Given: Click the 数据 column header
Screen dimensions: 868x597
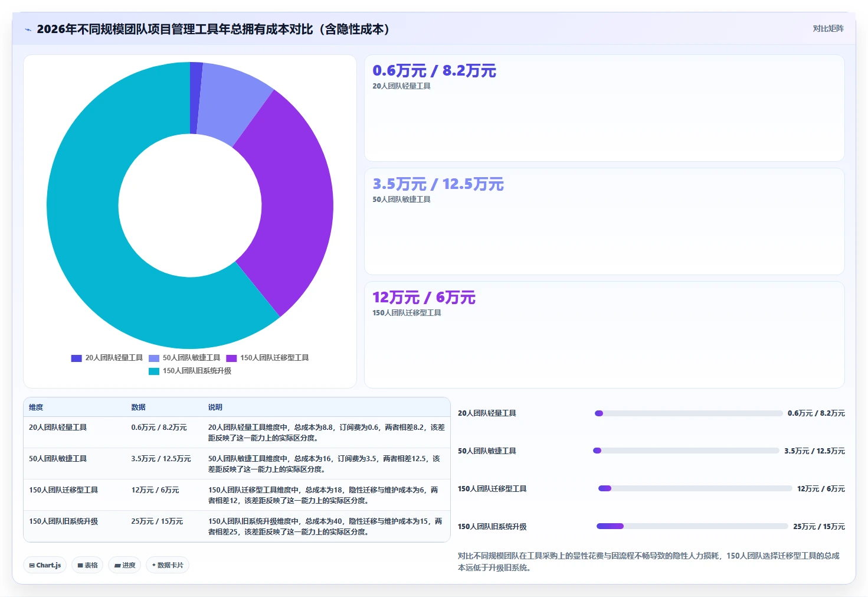Looking at the screenshot, I should (x=138, y=407).
